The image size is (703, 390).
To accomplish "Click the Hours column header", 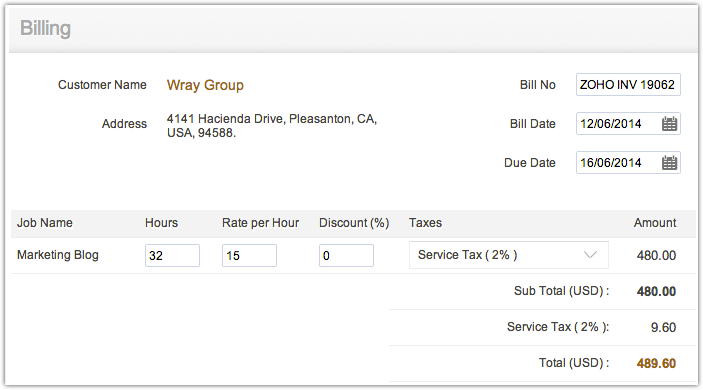I will [x=161, y=223].
